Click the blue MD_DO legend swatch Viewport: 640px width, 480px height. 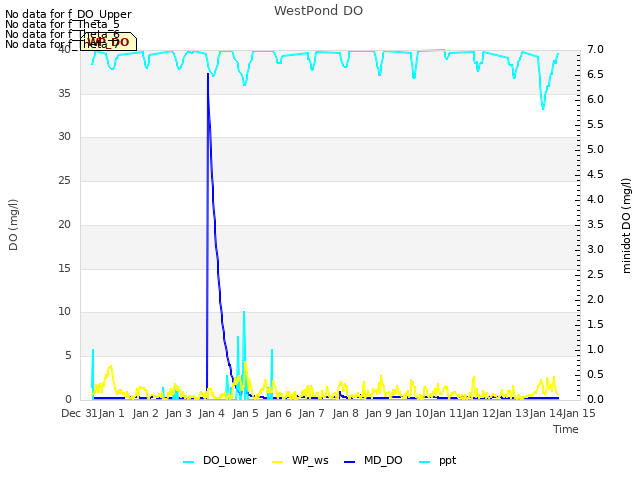[350, 462]
